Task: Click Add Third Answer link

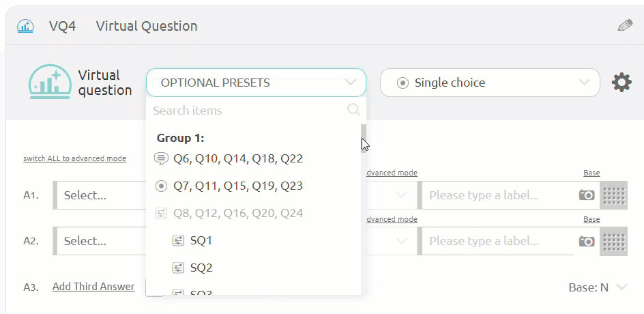Action: coord(93,287)
